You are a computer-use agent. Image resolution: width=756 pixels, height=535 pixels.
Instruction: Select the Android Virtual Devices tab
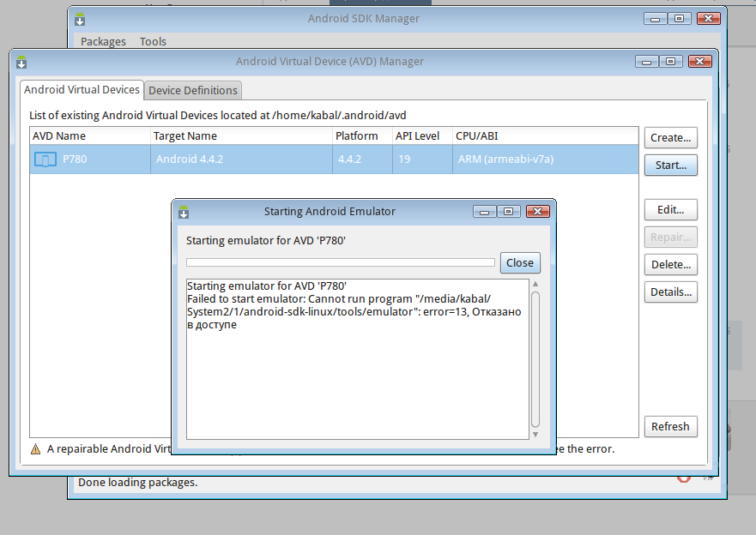(x=82, y=89)
